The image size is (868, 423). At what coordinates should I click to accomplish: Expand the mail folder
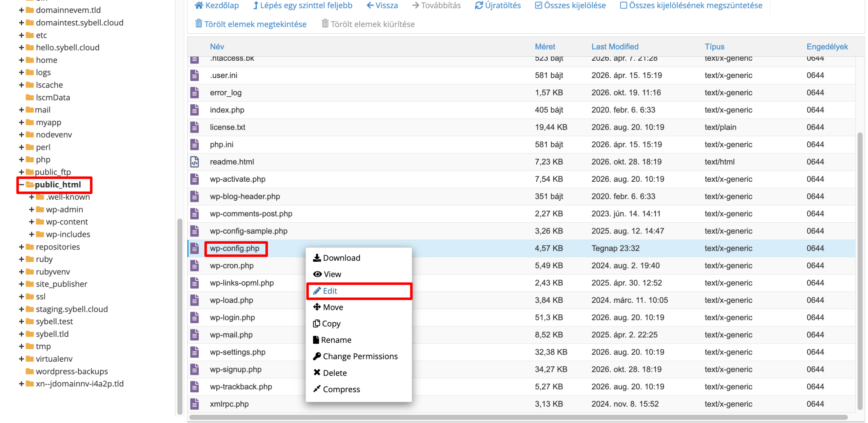point(21,110)
